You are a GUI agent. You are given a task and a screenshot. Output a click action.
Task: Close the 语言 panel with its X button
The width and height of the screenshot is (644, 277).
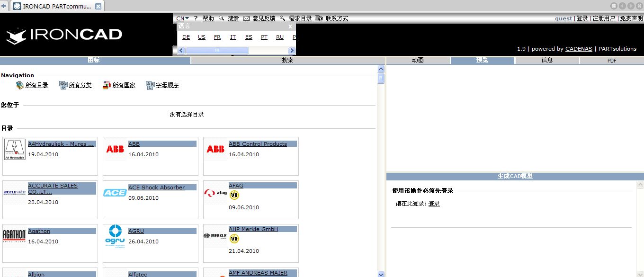pos(290,26)
